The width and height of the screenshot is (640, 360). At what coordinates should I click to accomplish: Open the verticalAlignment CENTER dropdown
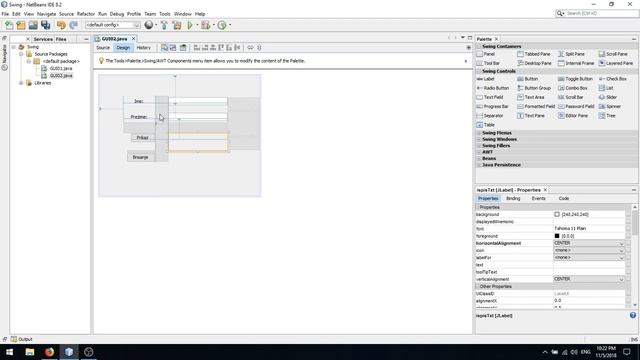[589, 279]
